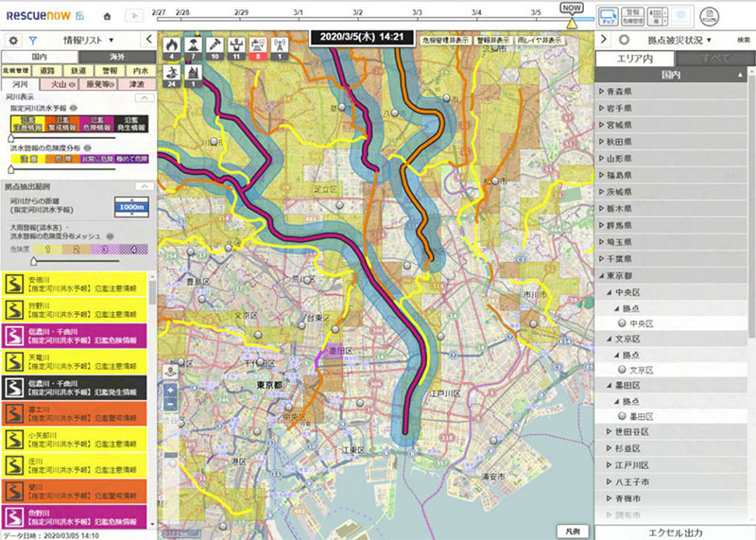Viewport: 756px width, 540px height.
Task: Select the 鉄道 category tab
Action: coord(78,70)
